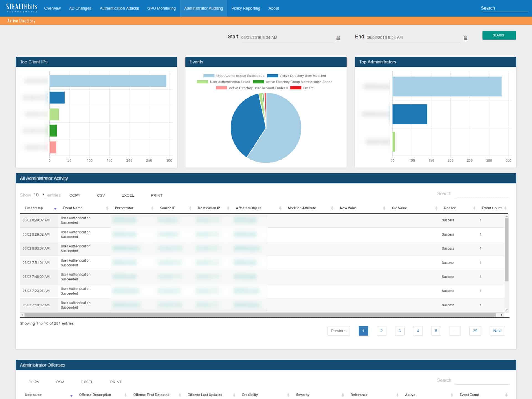The width and height of the screenshot is (532, 399).
Task: Open the End date calendar picker
Action: point(465,38)
